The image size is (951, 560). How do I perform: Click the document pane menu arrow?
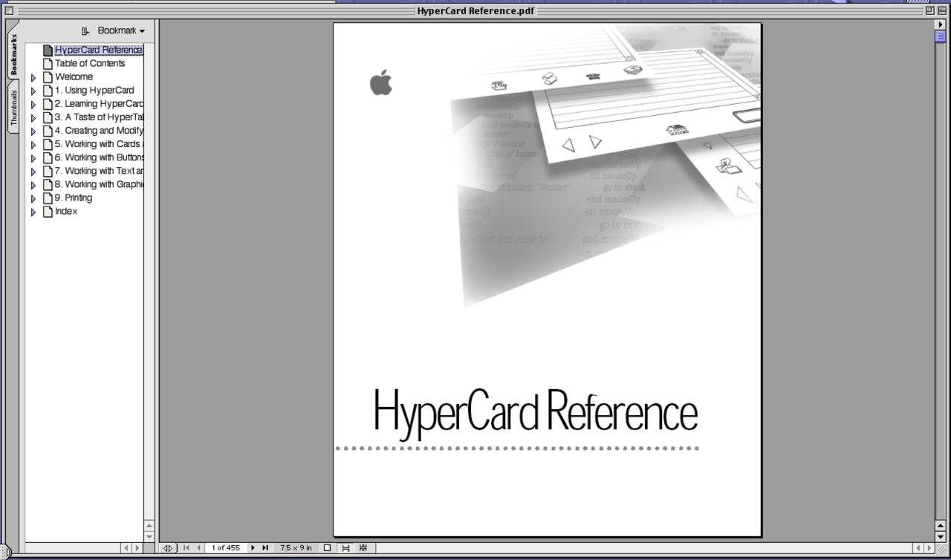(x=940, y=25)
